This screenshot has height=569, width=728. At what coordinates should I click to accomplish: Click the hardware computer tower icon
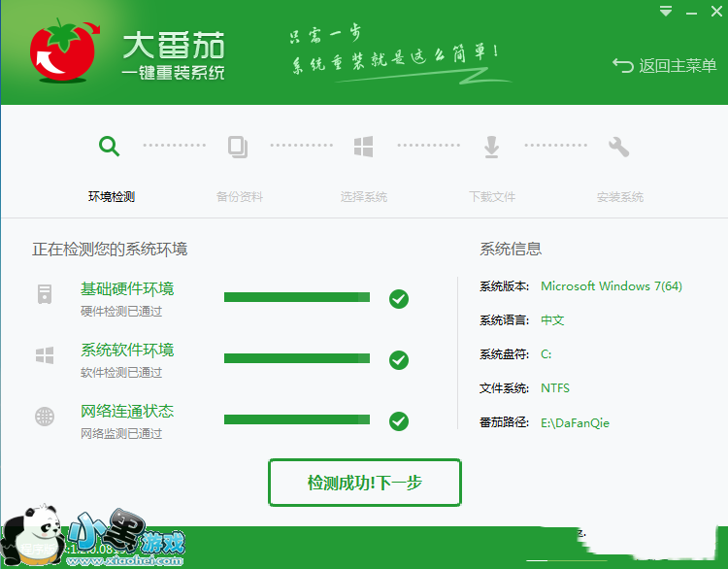click(x=45, y=294)
